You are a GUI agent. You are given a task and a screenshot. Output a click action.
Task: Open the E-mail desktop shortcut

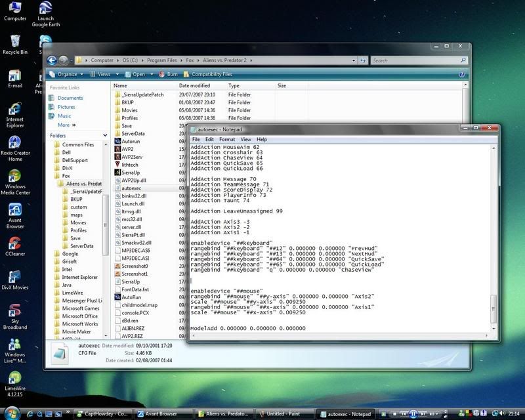[15, 79]
